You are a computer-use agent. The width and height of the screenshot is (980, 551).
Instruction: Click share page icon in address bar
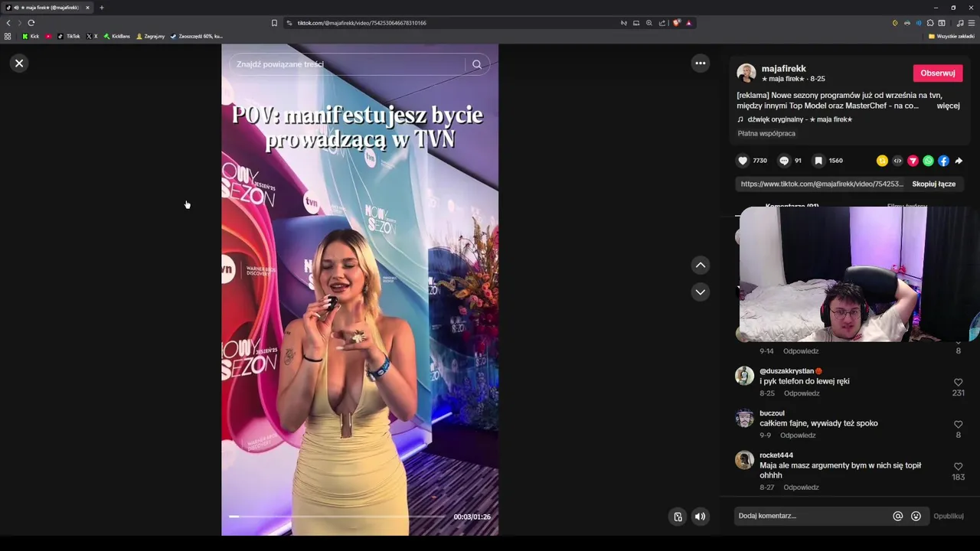pyautogui.click(x=662, y=23)
